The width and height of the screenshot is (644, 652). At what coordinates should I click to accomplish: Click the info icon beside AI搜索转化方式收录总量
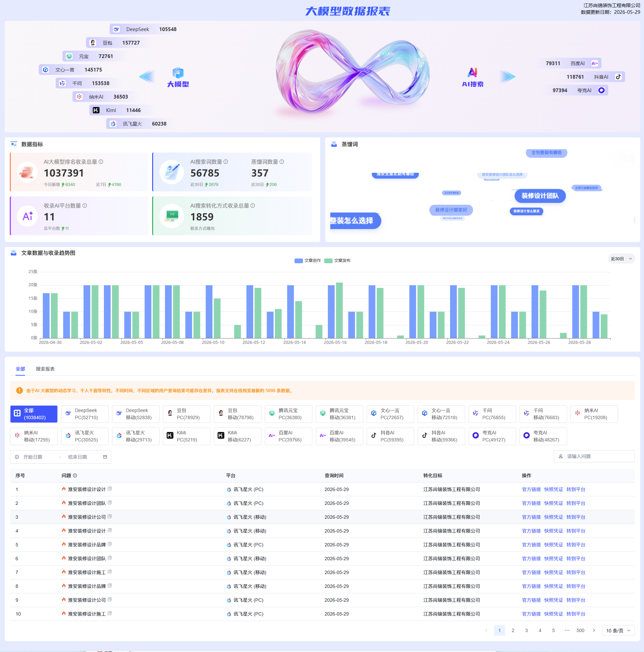click(x=253, y=206)
